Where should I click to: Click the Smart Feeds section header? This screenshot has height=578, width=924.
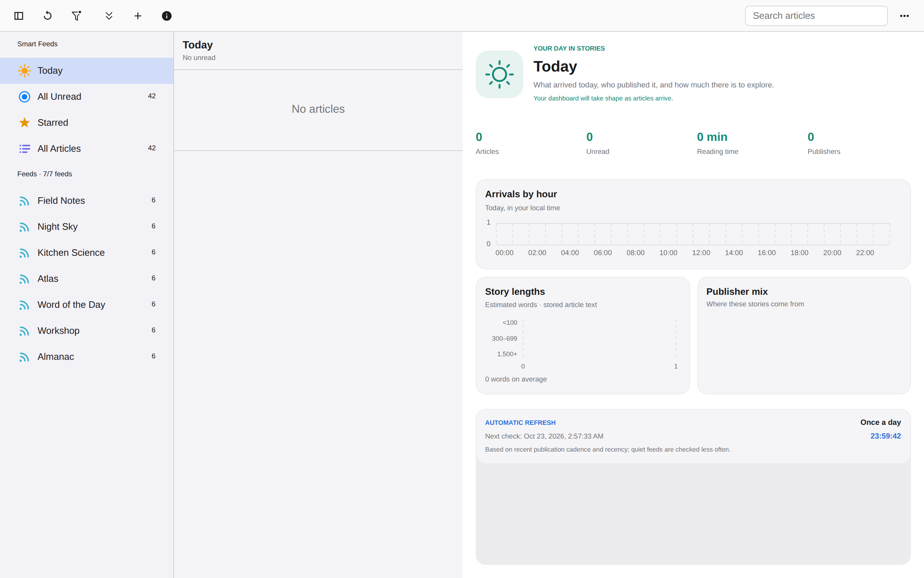pos(38,44)
